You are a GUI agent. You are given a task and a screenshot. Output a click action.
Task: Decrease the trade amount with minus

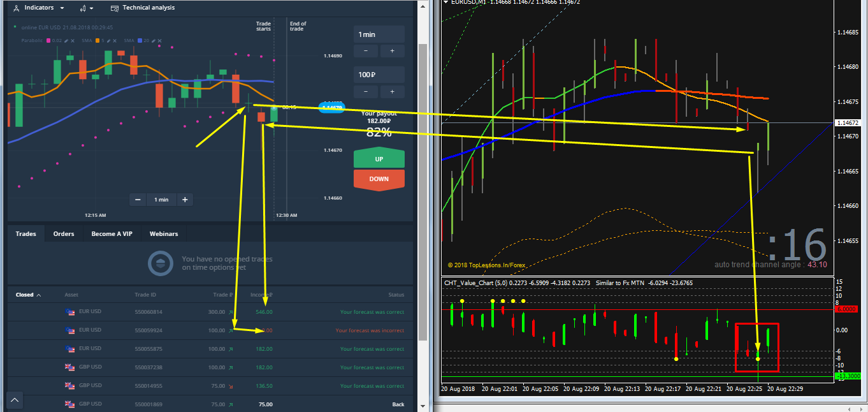pyautogui.click(x=366, y=92)
